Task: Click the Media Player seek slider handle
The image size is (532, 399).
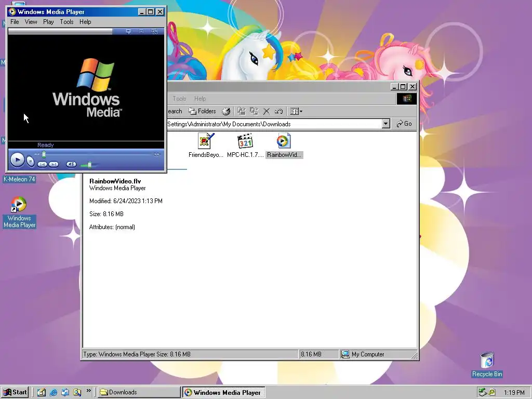Action: coord(44,155)
